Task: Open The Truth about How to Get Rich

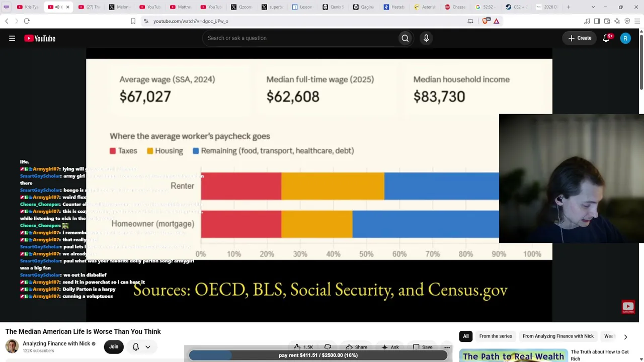Action: [x=600, y=355]
